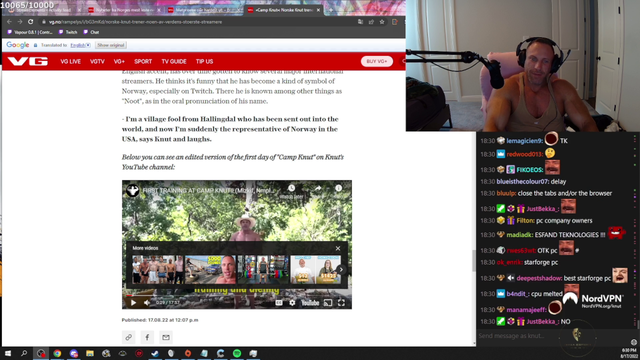The width and height of the screenshot is (640, 360).
Task: Copy article link with chain icon
Action: point(129,337)
